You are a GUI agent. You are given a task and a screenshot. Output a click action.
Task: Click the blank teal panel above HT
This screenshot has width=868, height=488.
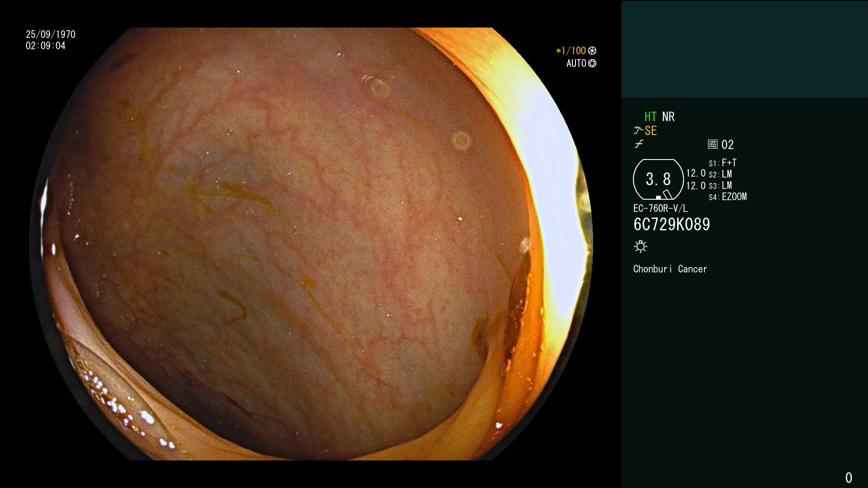(x=745, y=49)
